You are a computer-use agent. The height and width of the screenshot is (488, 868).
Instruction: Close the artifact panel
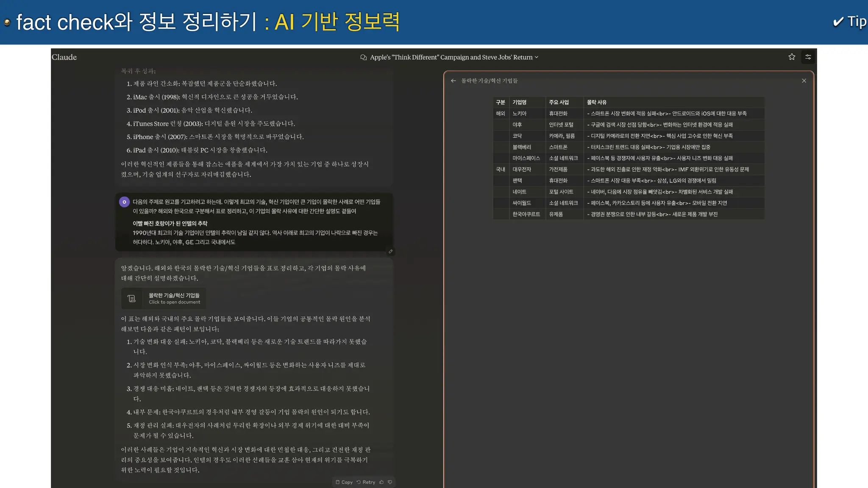[804, 80]
